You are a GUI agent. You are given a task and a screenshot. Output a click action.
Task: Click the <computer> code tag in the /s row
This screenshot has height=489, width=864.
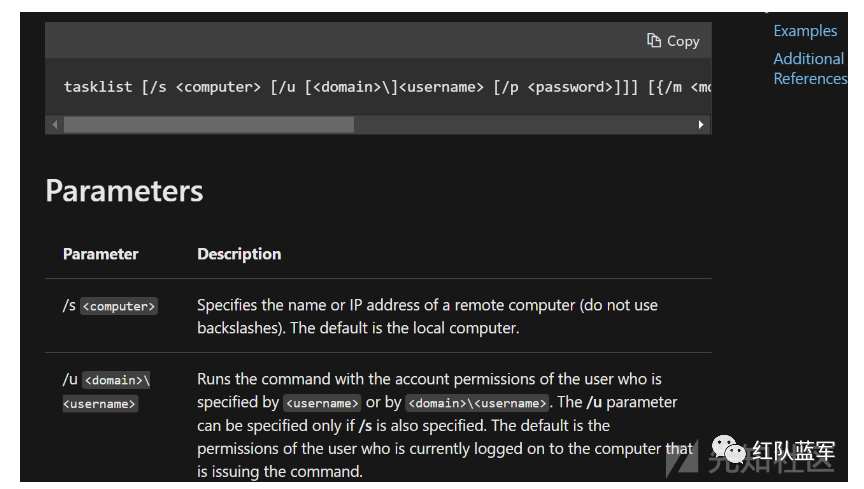click(119, 307)
